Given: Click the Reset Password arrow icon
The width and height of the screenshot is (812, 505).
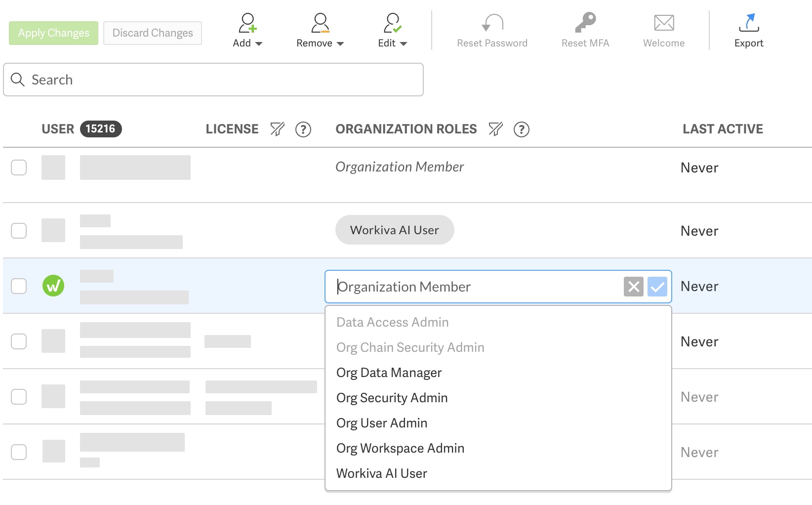Looking at the screenshot, I should [x=492, y=23].
